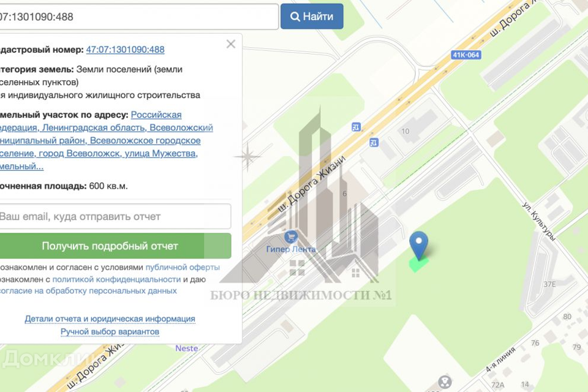
Task: Click the Получить подробный отчет button
Action: click(110, 246)
